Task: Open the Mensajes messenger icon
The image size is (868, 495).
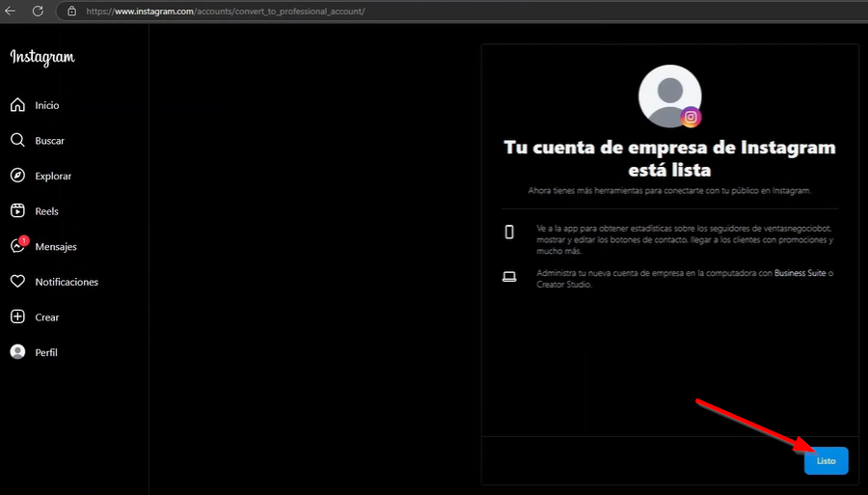Action: 17,246
